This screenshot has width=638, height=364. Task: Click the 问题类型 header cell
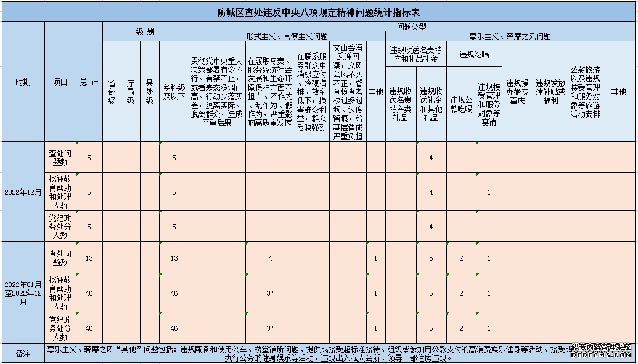[412, 27]
